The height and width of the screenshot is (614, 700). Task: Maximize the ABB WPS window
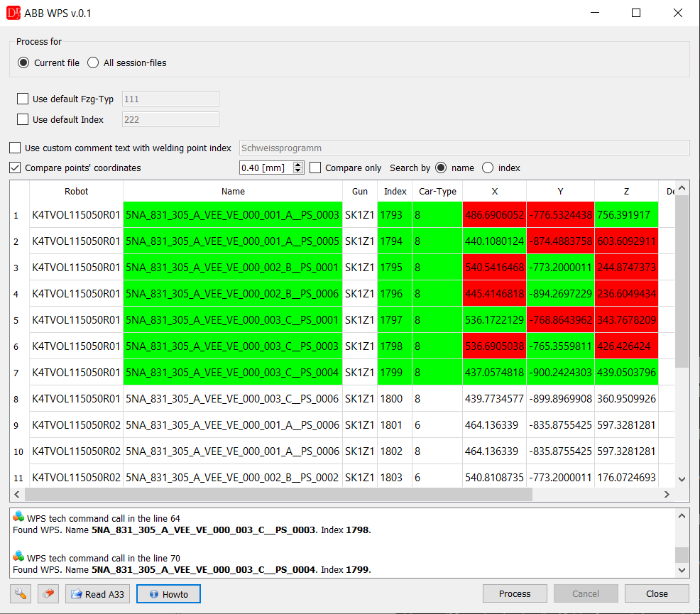pyautogui.click(x=636, y=13)
